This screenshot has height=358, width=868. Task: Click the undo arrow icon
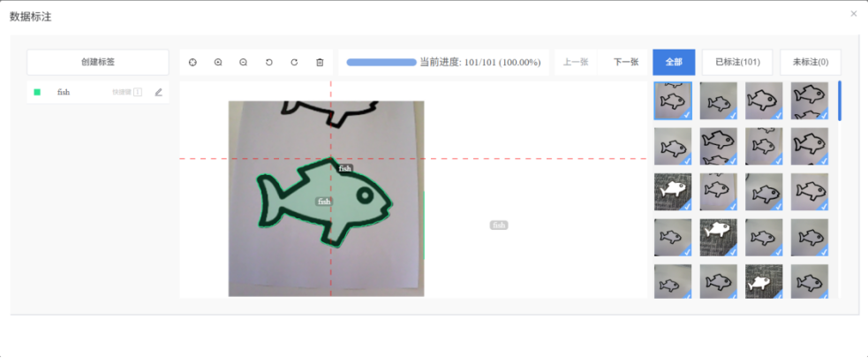(269, 63)
